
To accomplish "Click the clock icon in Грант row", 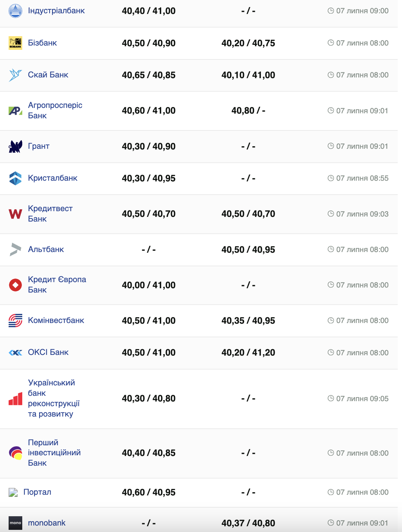I will [331, 146].
